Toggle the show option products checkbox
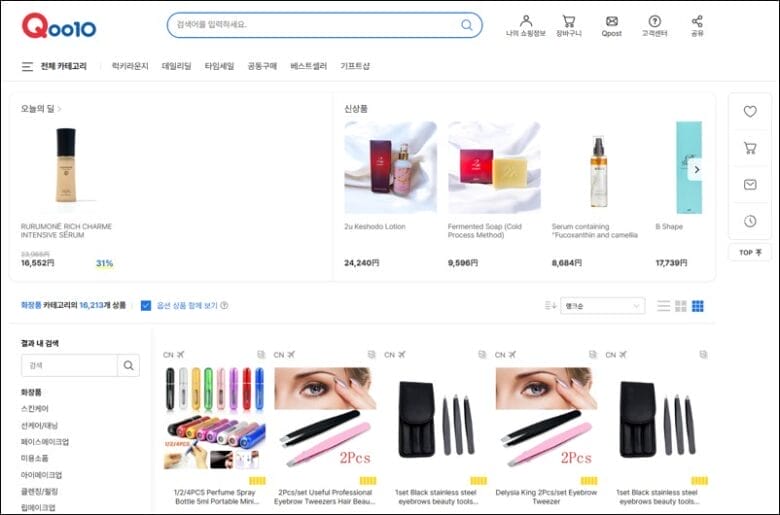 146,305
